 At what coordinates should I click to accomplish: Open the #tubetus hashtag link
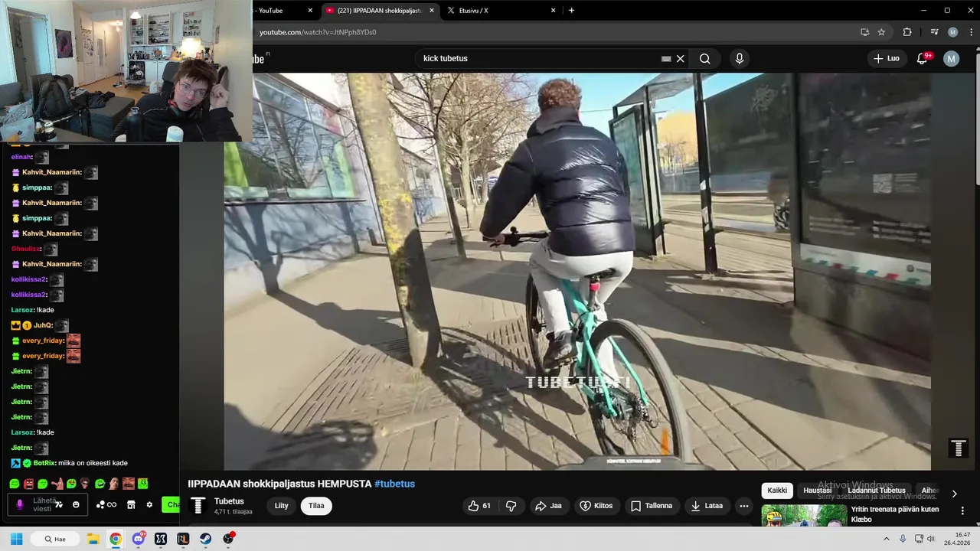point(394,484)
